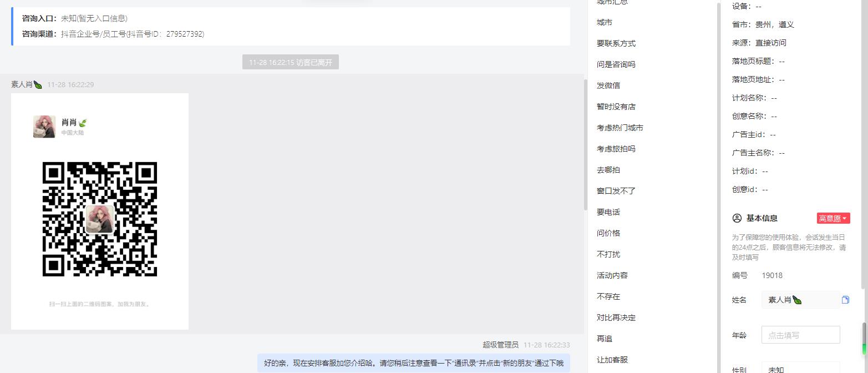Select quick reply 再追
The height and width of the screenshot is (373, 868).
point(605,339)
